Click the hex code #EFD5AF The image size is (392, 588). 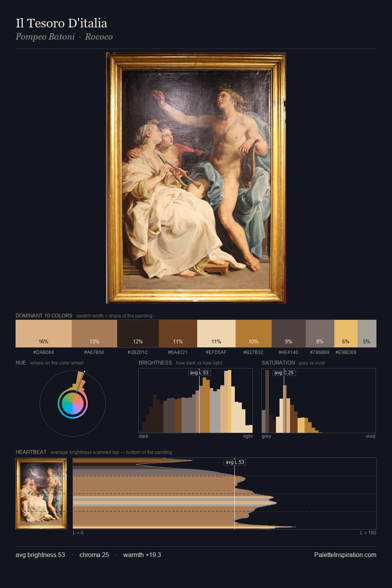tap(216, 352)
